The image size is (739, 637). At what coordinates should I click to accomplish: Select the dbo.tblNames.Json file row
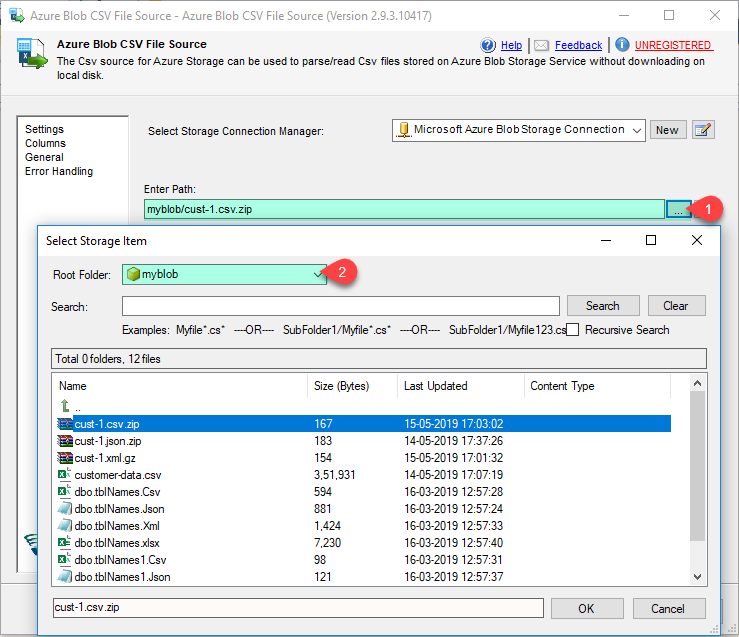(x=364, y=509)
